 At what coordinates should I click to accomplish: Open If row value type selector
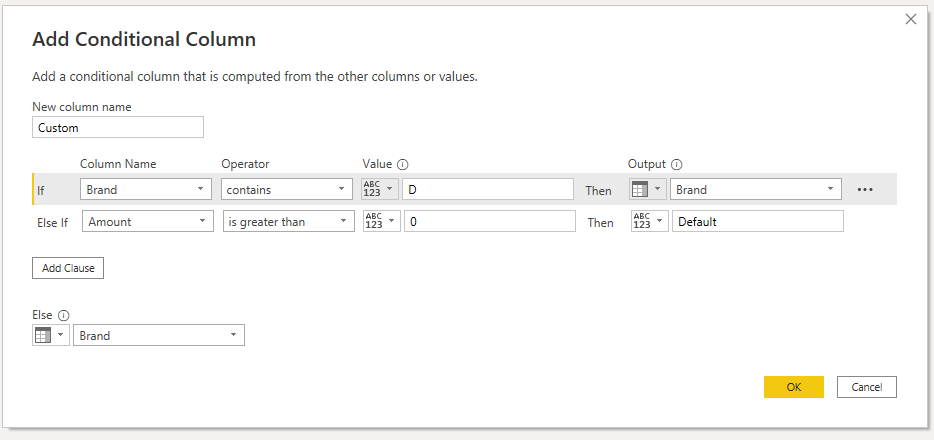click(379, 189)
